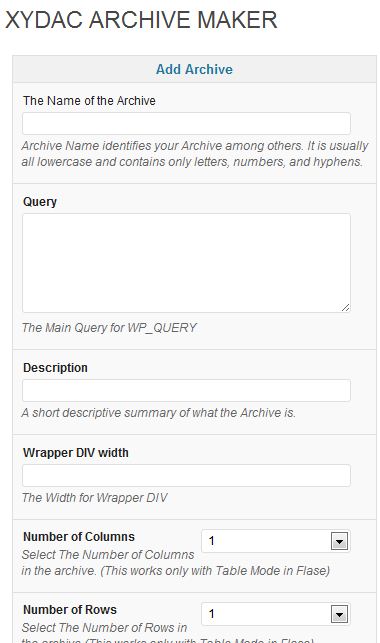The height and width of the screenshot is (643, 380).
Task: Grab the Query textarea resize handle
Action: (346, 308)
